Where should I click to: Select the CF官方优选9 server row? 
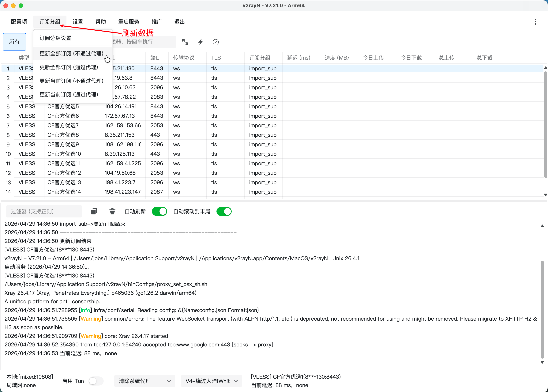pos(272,144)
